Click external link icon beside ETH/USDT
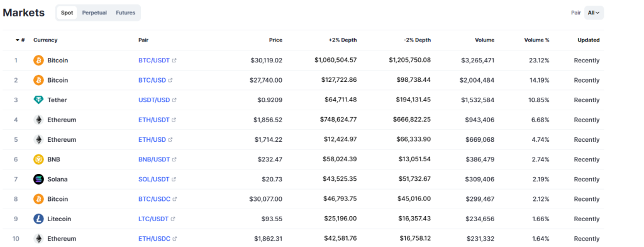644x247 pixels. pyautogui.click(x=174, y=120)
